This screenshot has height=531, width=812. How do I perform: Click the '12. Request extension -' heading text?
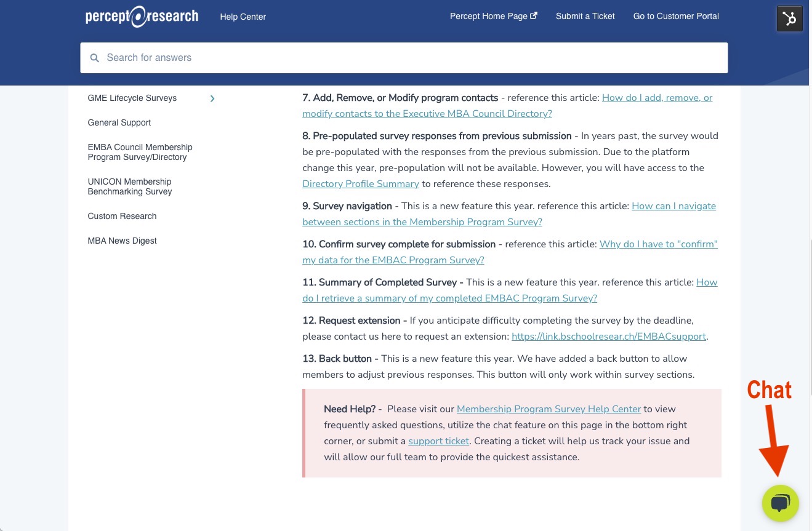click(355, 320)
